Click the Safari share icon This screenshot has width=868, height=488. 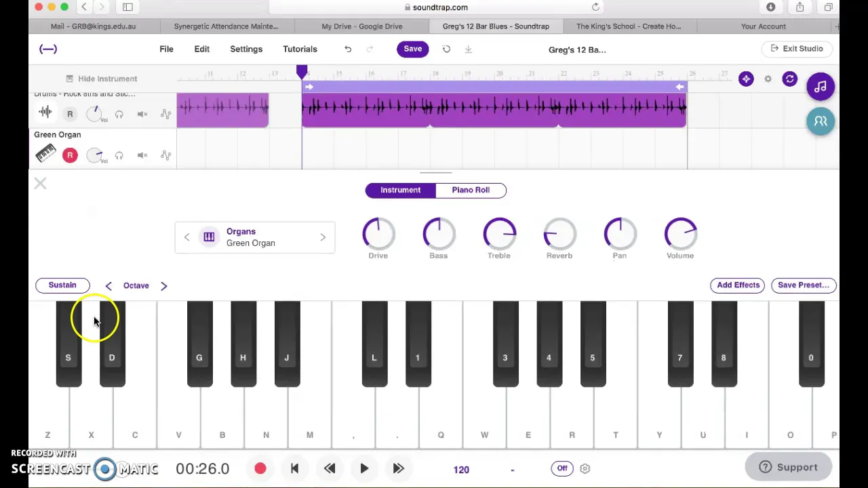[800, 7]
